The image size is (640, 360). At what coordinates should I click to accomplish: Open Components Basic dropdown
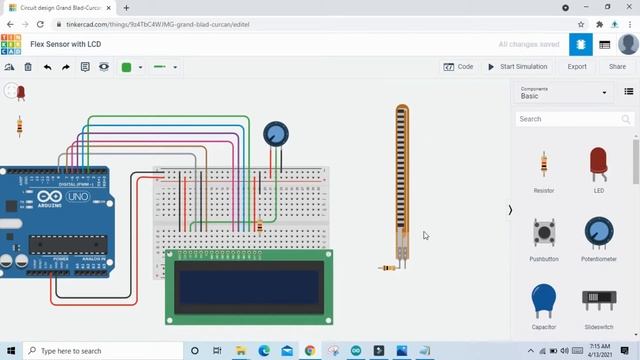point(563,93)
